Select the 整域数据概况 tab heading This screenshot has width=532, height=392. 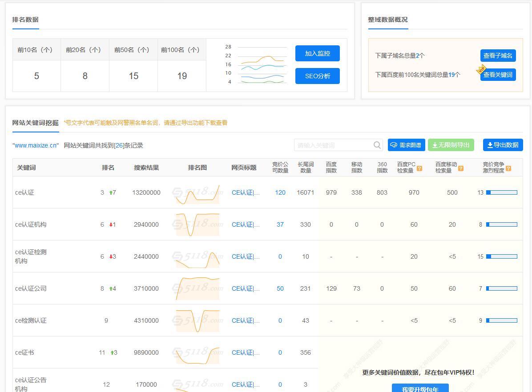[x=388, y=20]
